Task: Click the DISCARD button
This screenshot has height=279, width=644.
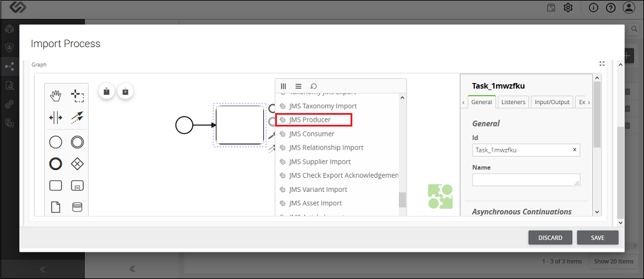Action: pos(550,238)
